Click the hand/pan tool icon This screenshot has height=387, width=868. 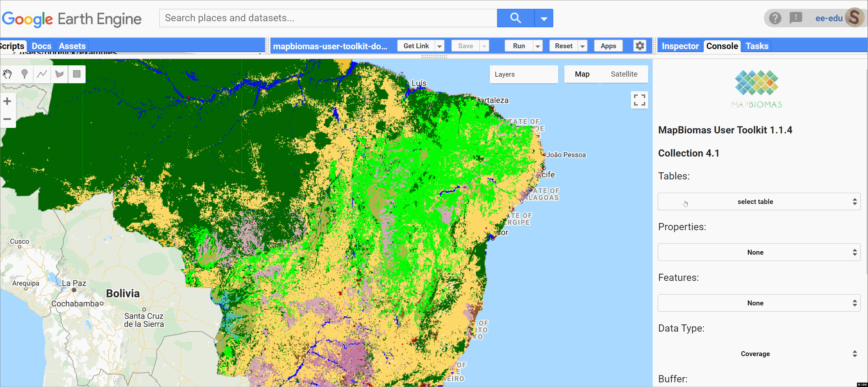click(x=8, y=74)
